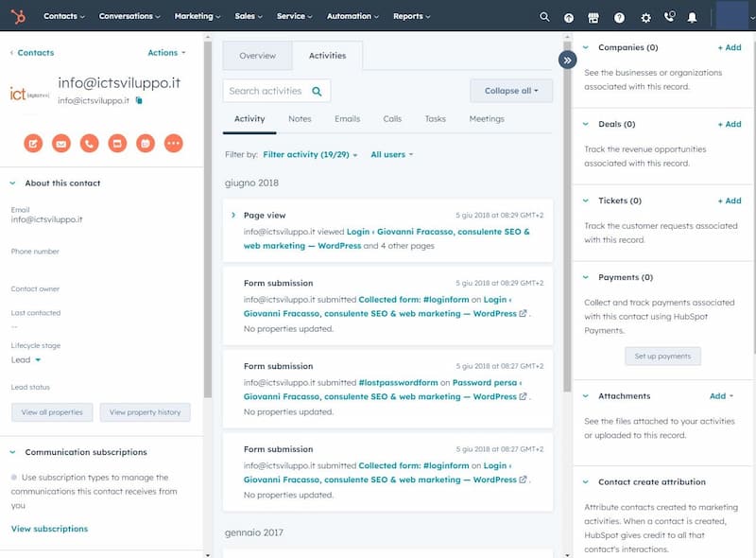The image size is (756, 558).
Task: Click the make call round button
Action: 89,144
